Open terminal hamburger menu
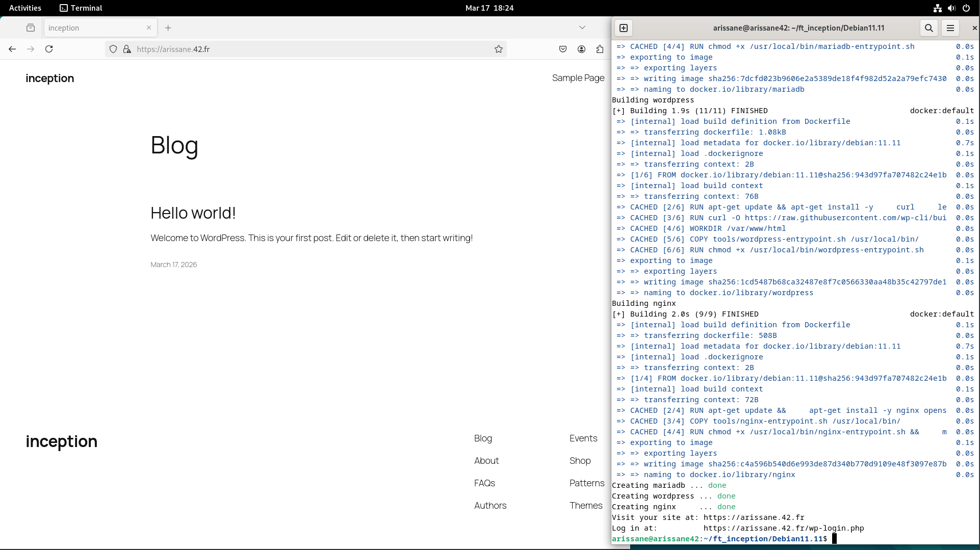Image resolution: width=980 pixels, height=550 pixels. (950, 28)
